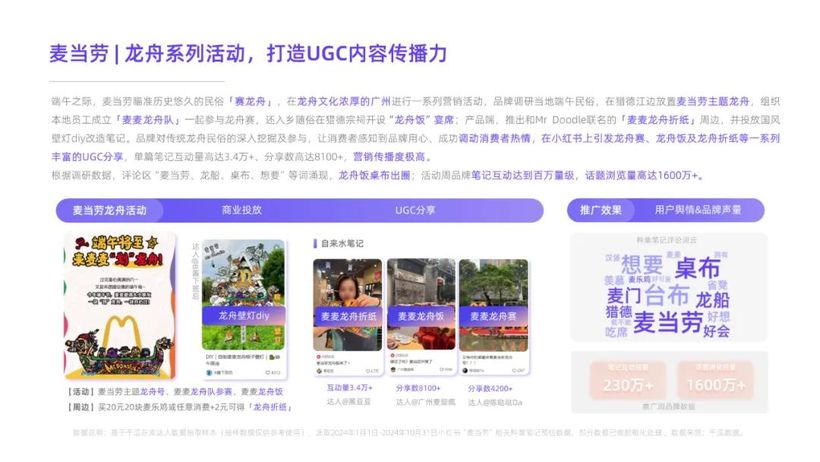The height and width of the screenshot is (462, 820).
Task: Click the highlighted 「麦麦龙舟队」 phrase
Action: point(147,120)
